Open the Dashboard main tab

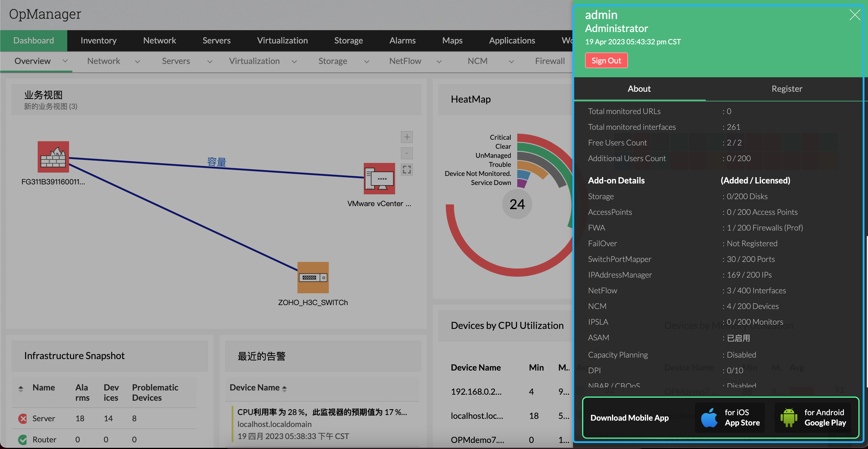[34, 40]
